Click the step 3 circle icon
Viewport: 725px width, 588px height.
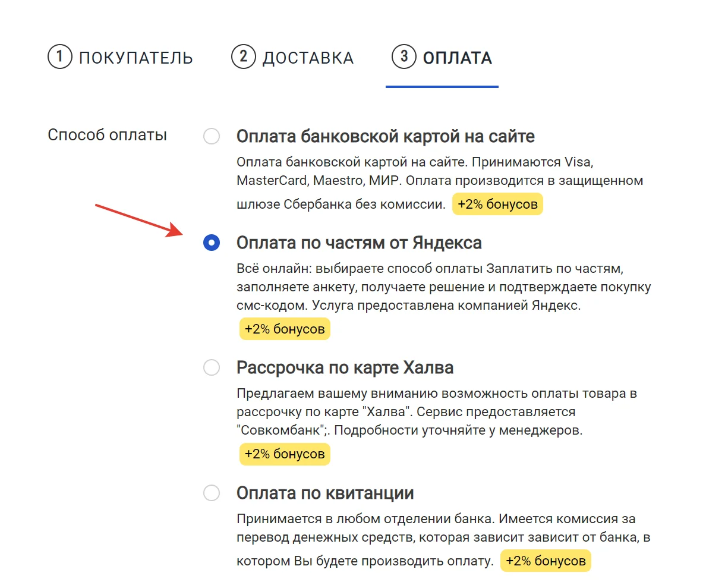point(404,57)
